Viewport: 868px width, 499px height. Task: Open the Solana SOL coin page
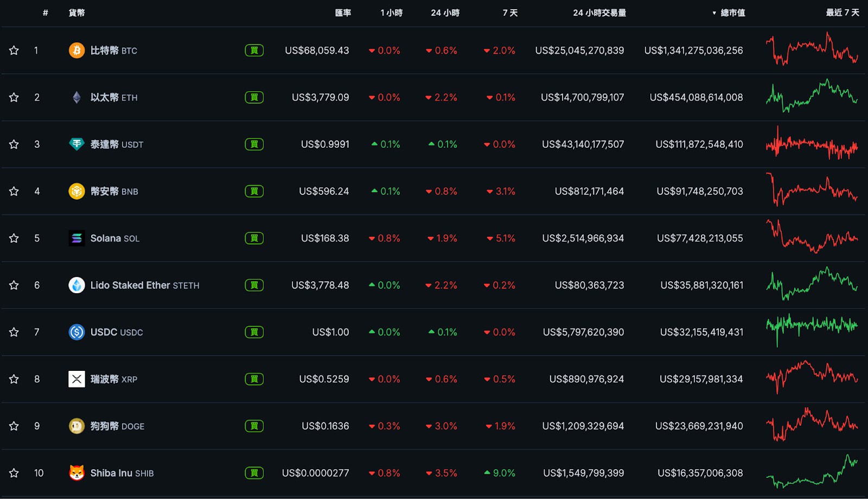(x=115, y=238)
